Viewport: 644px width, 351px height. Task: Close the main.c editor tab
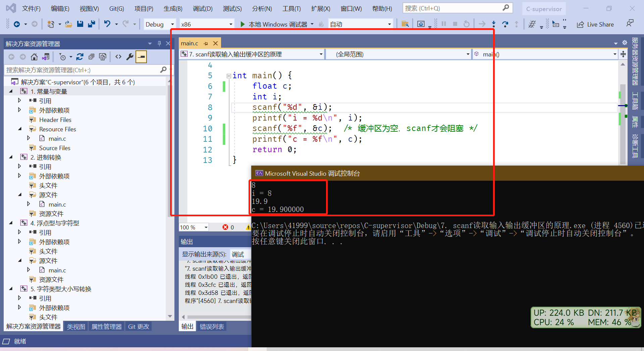tap(215, 43)
